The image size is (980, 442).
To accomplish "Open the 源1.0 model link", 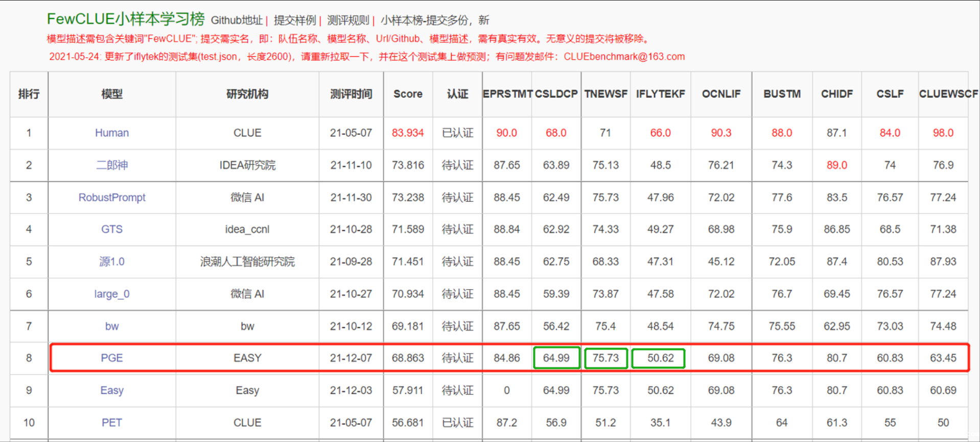I will coord(111,262).
